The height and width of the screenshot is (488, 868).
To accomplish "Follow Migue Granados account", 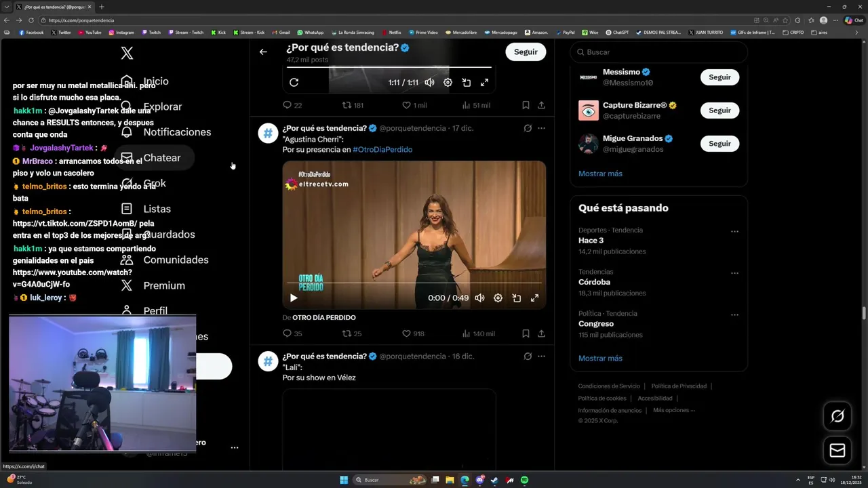I will pos(719,144).
